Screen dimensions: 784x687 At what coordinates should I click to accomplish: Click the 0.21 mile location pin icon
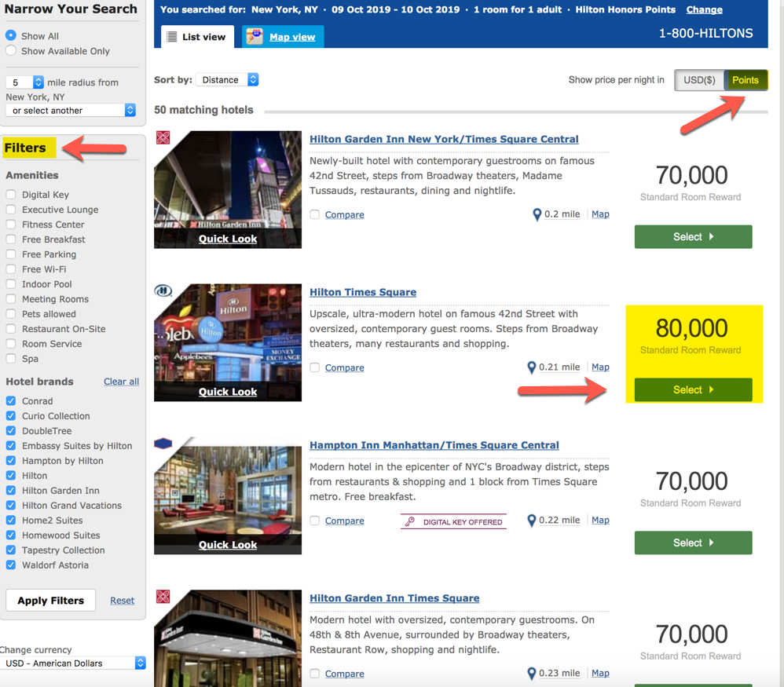coord(532,367)
